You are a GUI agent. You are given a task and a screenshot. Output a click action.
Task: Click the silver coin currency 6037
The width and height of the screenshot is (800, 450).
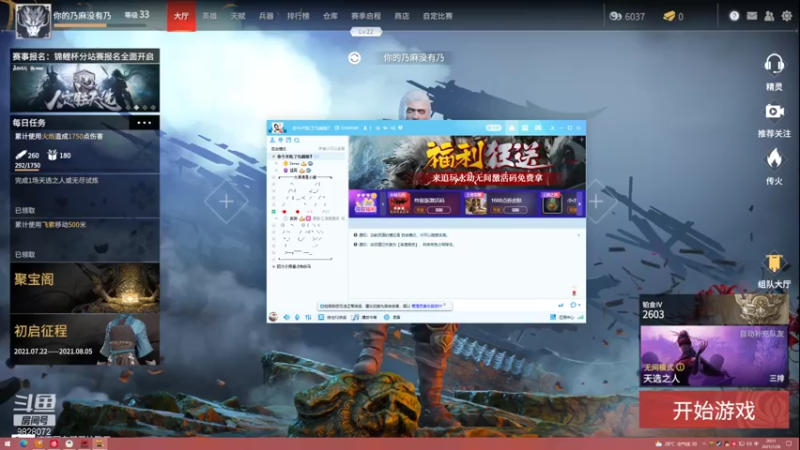pyautogui.click(x=627, y=16)
